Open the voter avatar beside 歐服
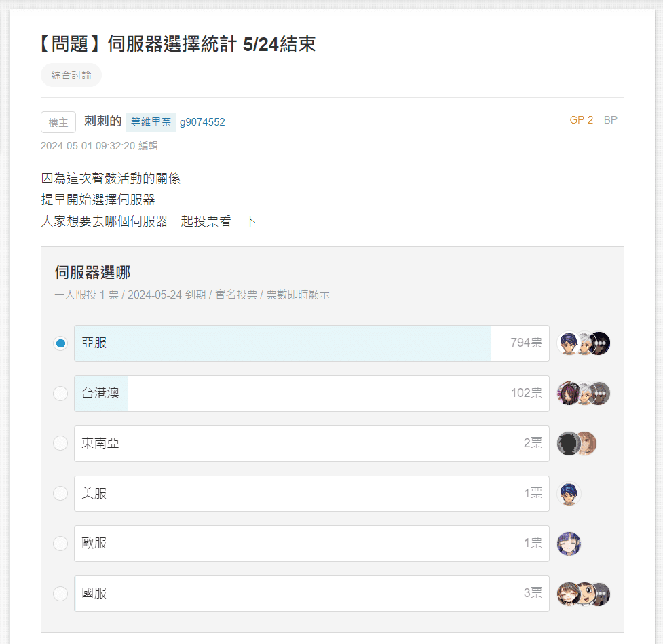Viewport: 663px width, 644px height. coord(569,544)
